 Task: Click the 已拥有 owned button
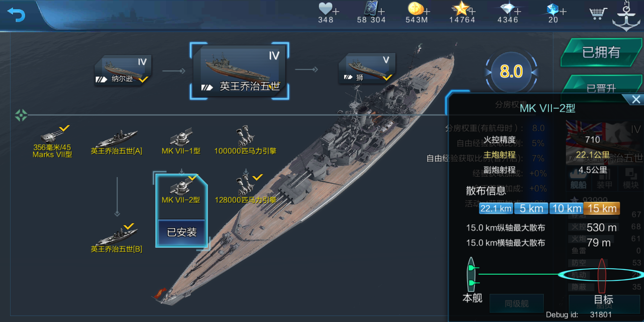point(601,52)
